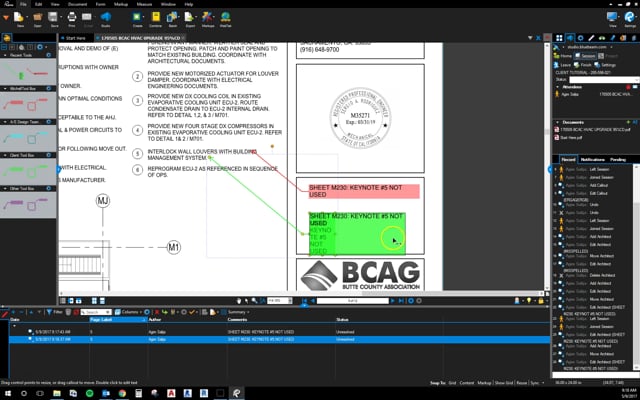Collapse the Documents section in Studio panel
This screenshot has width=640, height=400.
pos(558,122)
